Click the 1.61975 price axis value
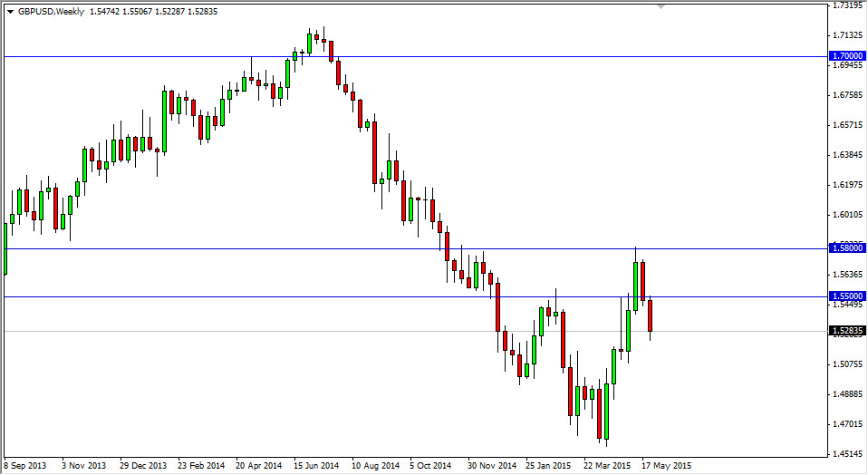The height and width of the screenshot is (475, 868). (847, 185)
